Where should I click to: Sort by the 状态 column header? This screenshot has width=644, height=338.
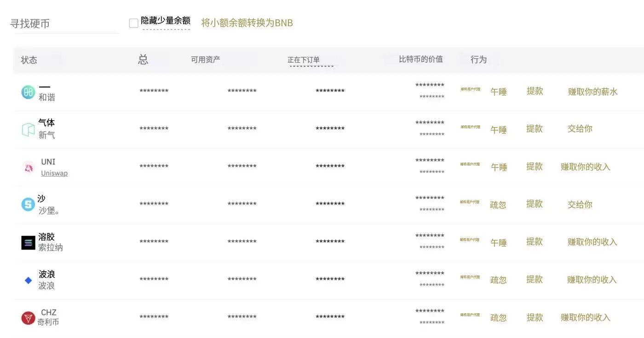(29, 60)
